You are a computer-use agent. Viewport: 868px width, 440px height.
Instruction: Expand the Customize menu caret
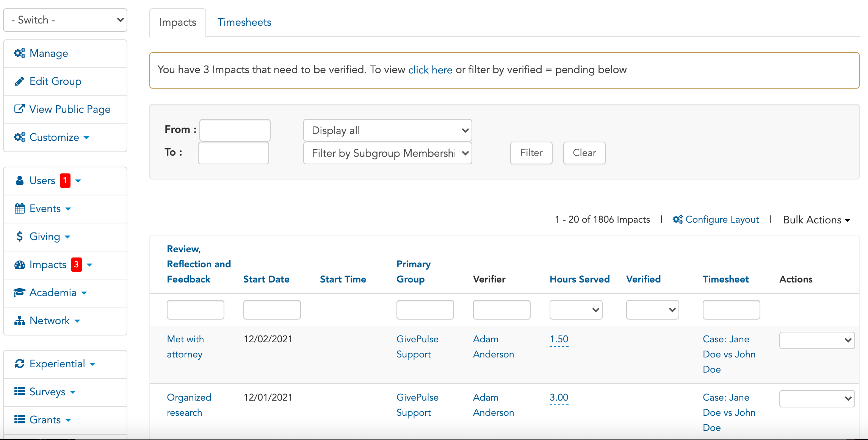click(x=86, y=138)
